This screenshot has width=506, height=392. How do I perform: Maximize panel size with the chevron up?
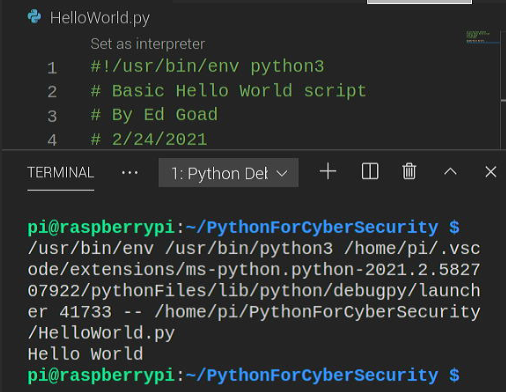coord(450,172)
